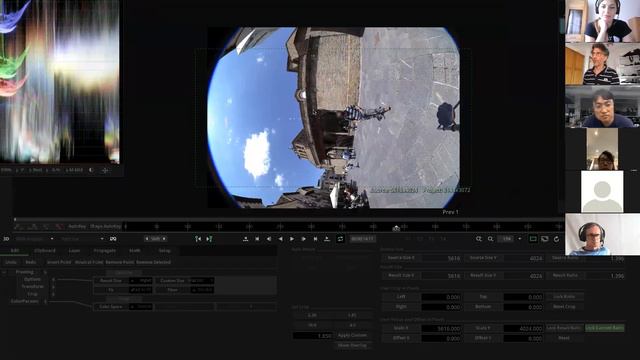Click the Bottom crop value field
This screenshot has height=360, width=640.
coord(523,307)
